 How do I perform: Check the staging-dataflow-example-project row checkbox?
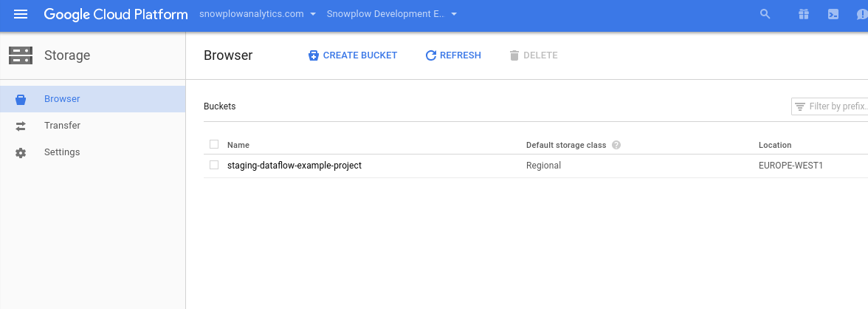[214, 165]
